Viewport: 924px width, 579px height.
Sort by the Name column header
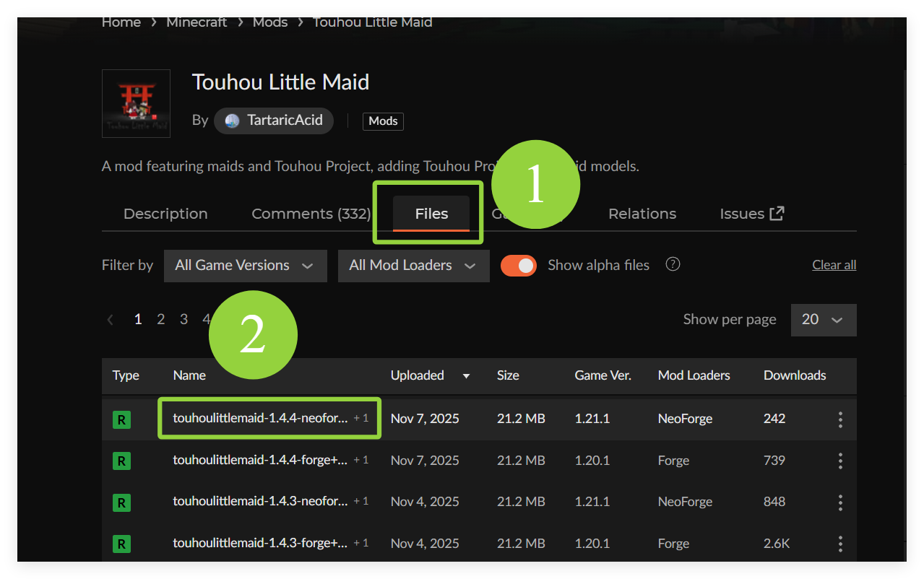pyautogui.click(x=189, y=375)
